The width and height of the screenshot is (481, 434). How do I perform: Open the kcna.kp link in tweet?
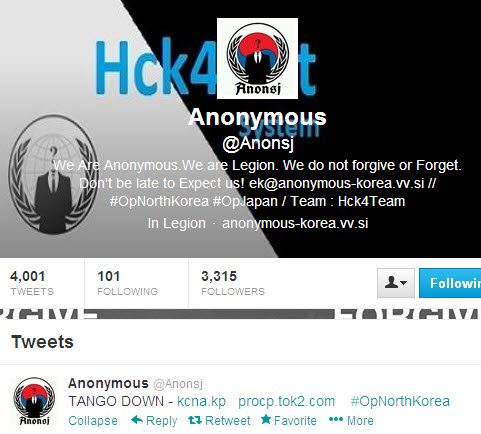[x=201, y=401]
